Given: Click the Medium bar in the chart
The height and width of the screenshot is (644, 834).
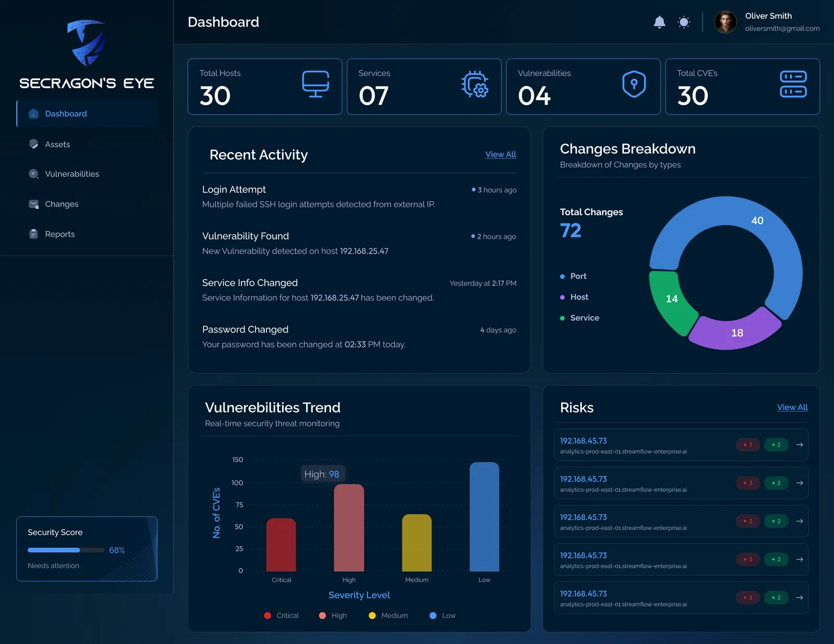Looking at the screenshot, I should pos(417,543).
